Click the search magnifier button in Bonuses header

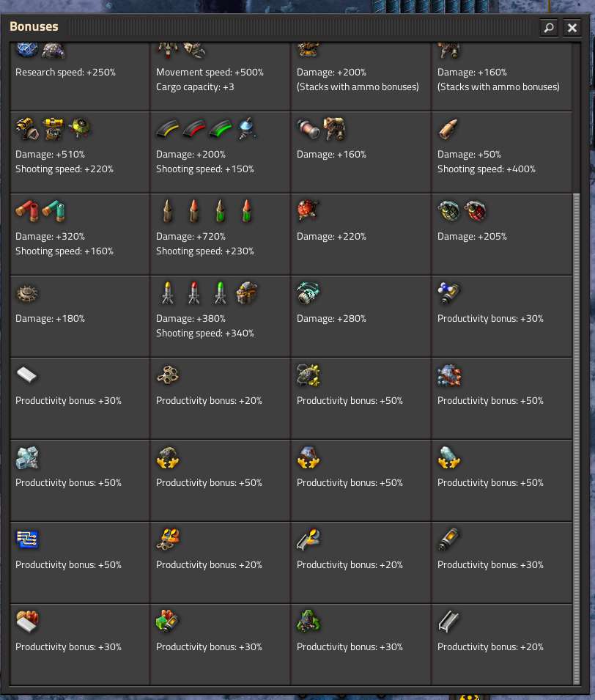pos(549,28)
